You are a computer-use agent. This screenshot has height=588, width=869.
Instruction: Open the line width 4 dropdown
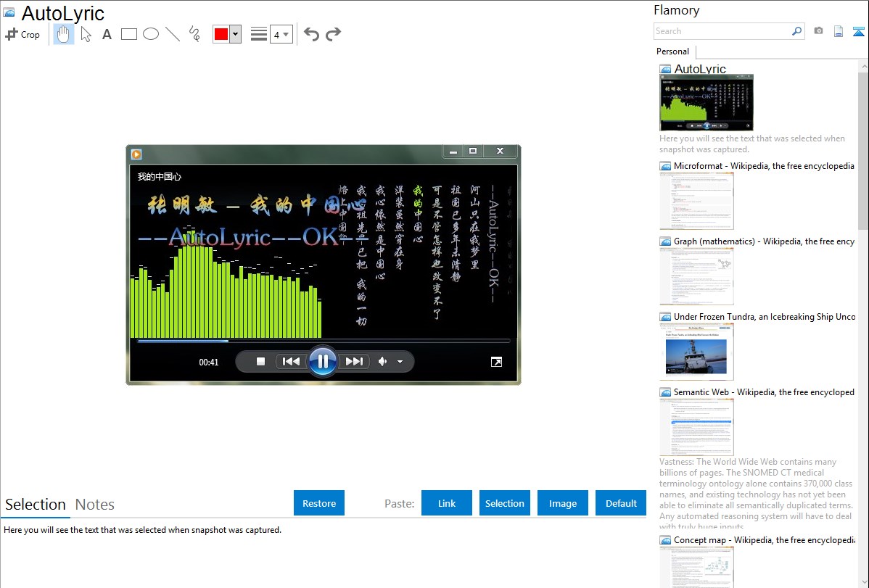[281, 34]
